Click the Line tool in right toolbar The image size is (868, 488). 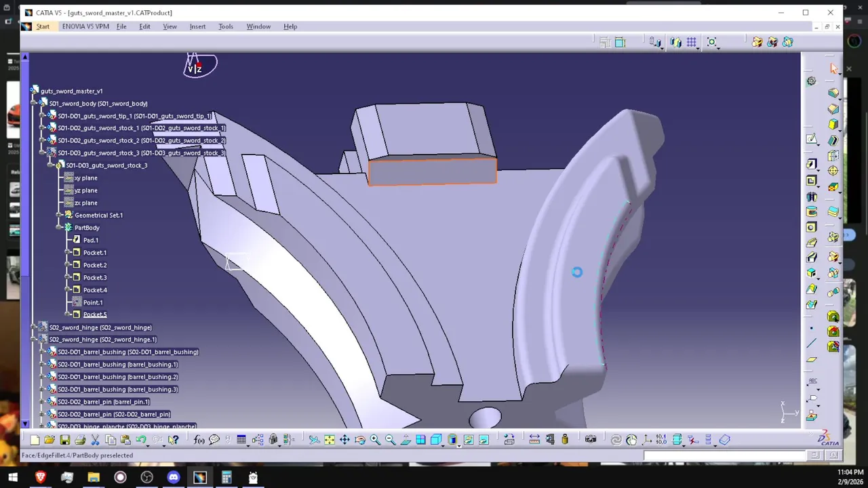click(812, 344)
